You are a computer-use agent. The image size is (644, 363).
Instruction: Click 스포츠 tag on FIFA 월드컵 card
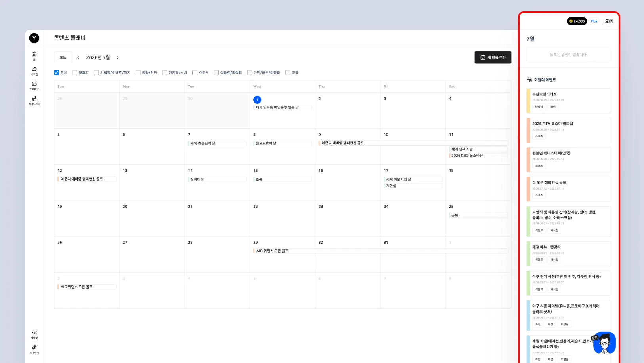tap(539, 136)
